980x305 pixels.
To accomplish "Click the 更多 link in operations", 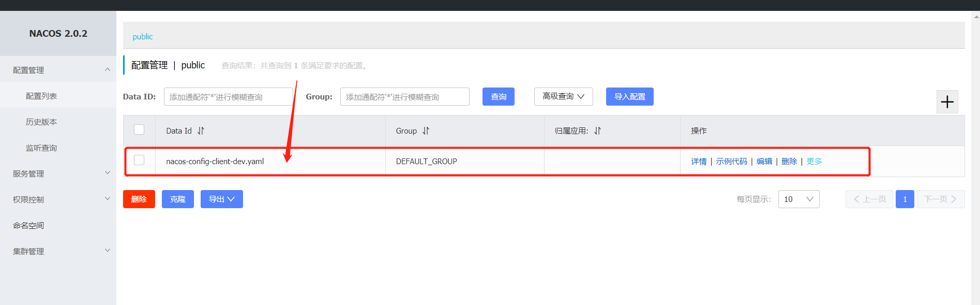I will [x=814, y=162].
